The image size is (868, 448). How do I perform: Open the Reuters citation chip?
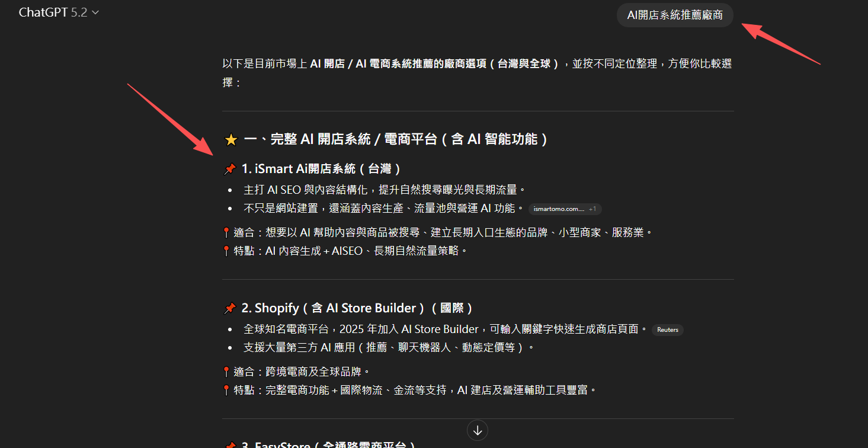tap(667, 330)
